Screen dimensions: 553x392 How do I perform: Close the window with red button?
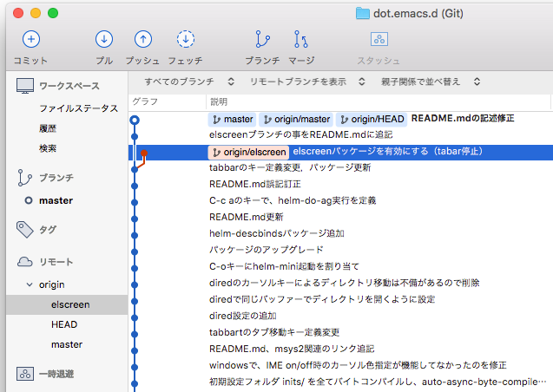pyautogui.click(x=18, y=13)
